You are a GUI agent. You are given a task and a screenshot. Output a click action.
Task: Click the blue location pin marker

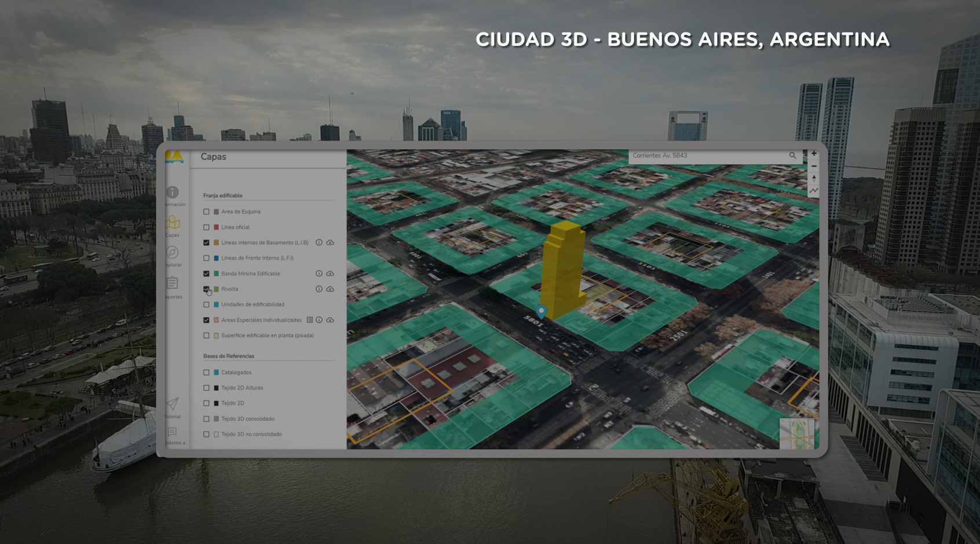[x=542, y=311]
